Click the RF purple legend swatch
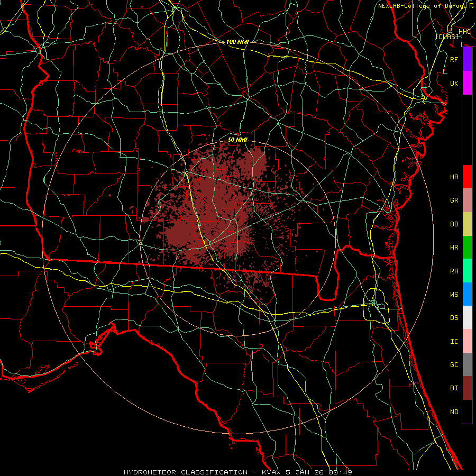Viewport: 476px width, 476px height. 467,59
